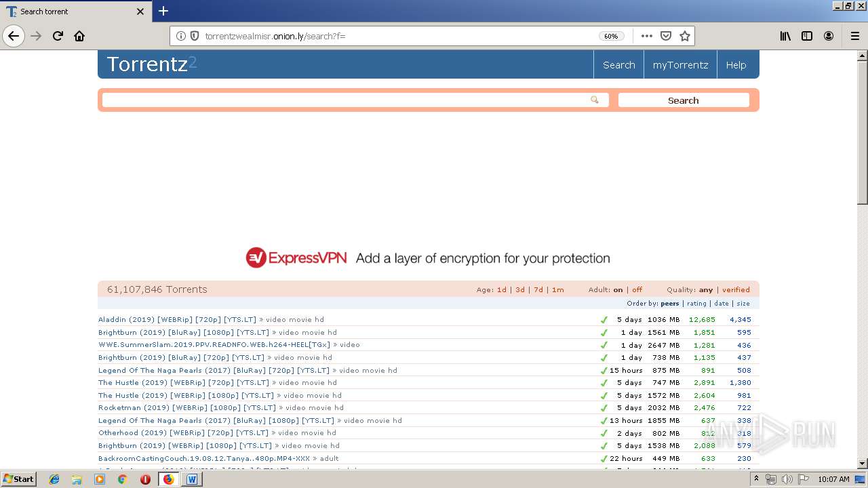Open Otherhood (2019) WEBRip 720p torrent
Viewport: 868px width, 488px height.
coord(184,432)
